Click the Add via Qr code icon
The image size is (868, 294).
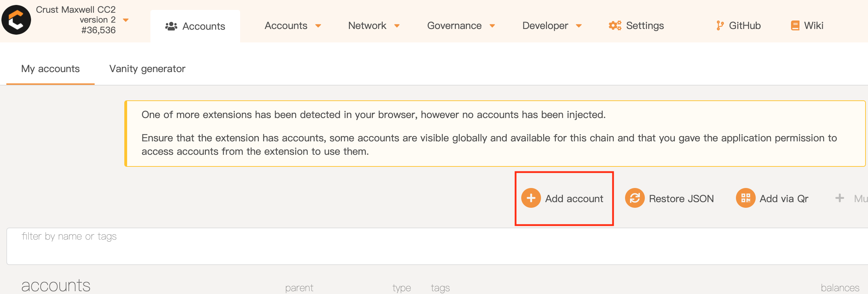coord(745,198)
